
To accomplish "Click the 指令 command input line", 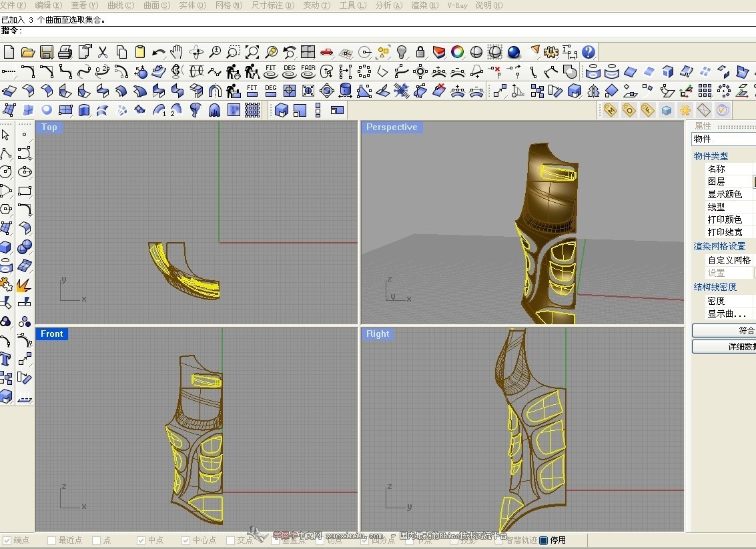I will point(378,31).
